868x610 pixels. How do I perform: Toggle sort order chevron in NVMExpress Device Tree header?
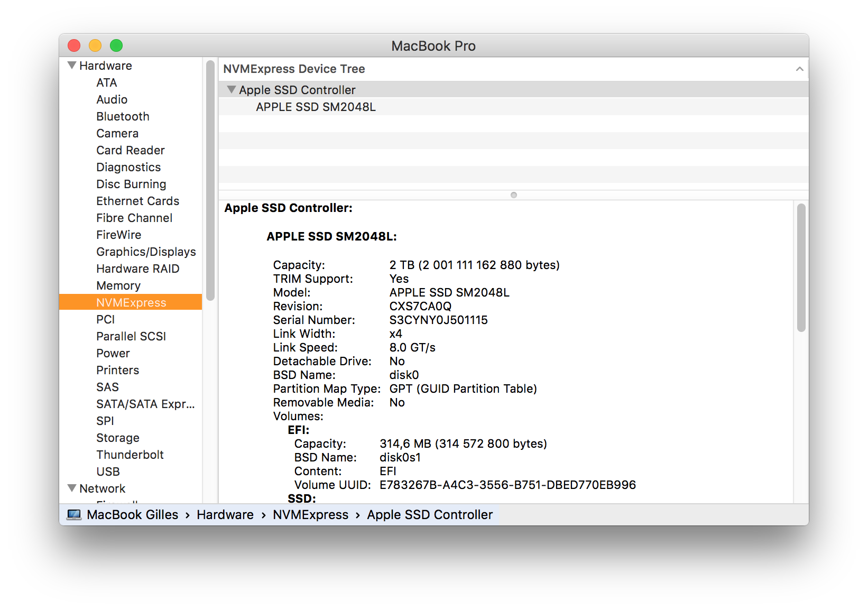pyautogui.click(x=799, y=69)
